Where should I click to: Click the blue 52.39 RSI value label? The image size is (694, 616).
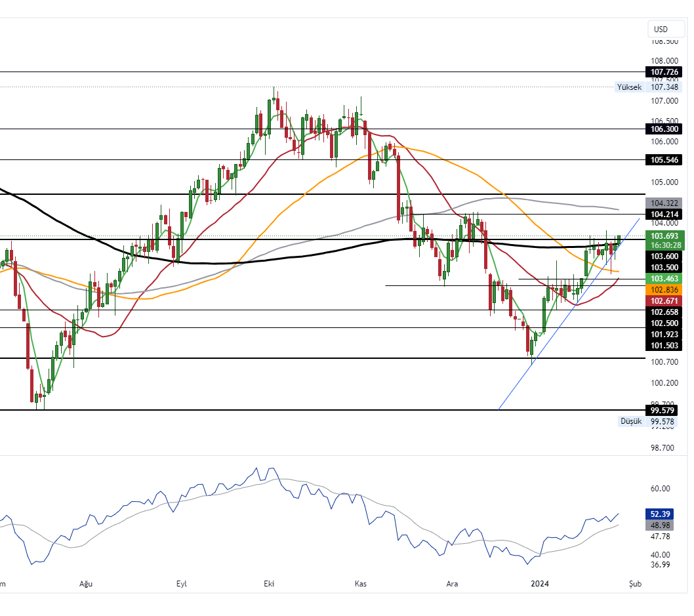pyautogui.click(x=665, y=514)
